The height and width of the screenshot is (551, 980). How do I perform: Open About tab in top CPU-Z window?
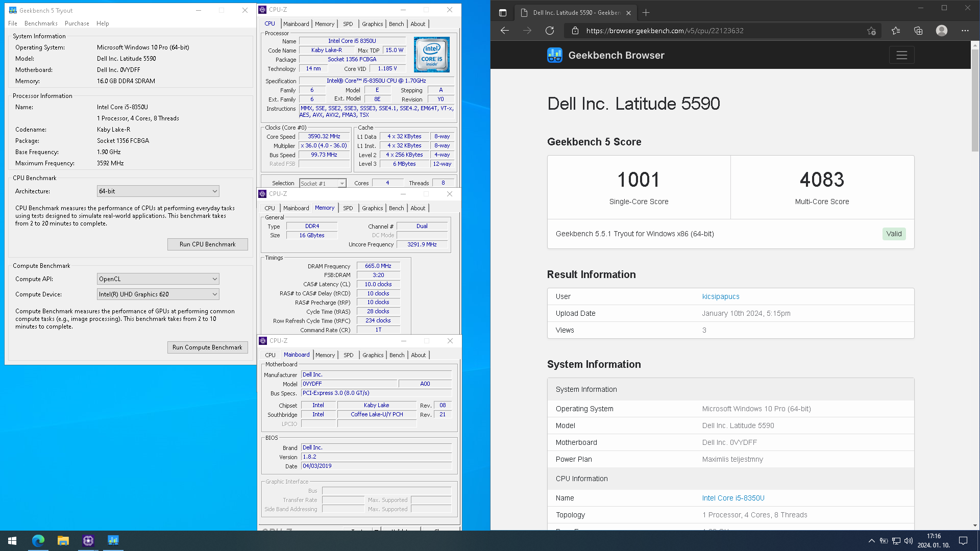[x=418, y=24]
